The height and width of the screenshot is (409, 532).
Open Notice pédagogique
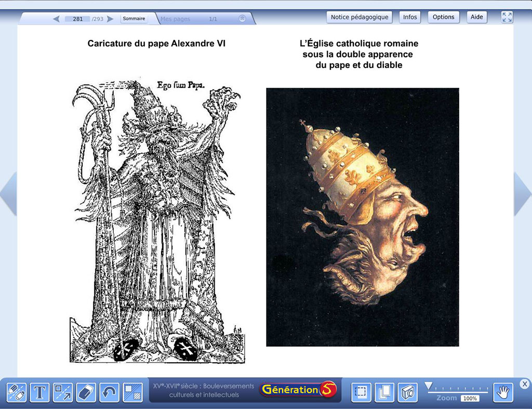tap(360, 17)
